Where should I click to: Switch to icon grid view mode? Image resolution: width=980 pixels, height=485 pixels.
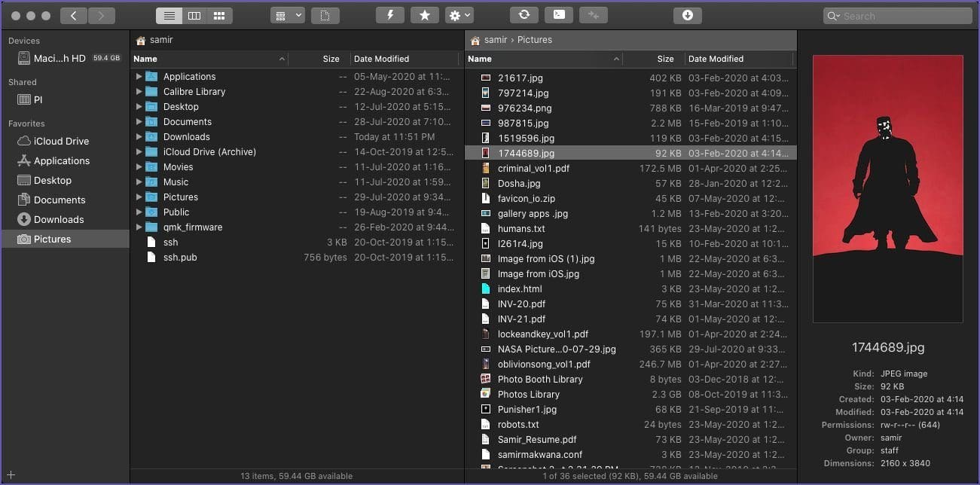tap(219, 15)
